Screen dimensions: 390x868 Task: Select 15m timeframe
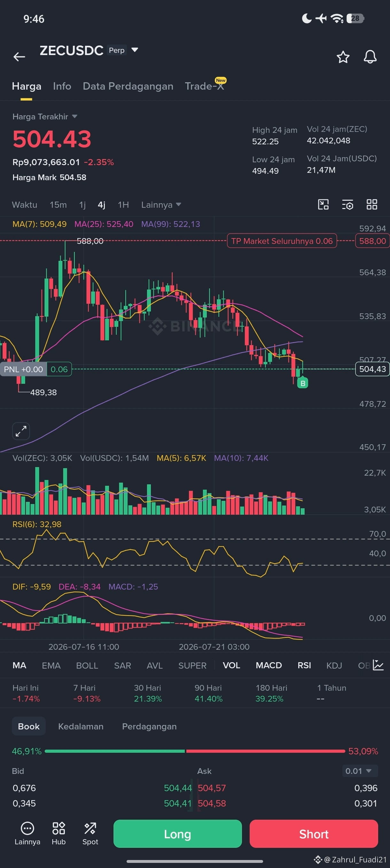(58, 205)
